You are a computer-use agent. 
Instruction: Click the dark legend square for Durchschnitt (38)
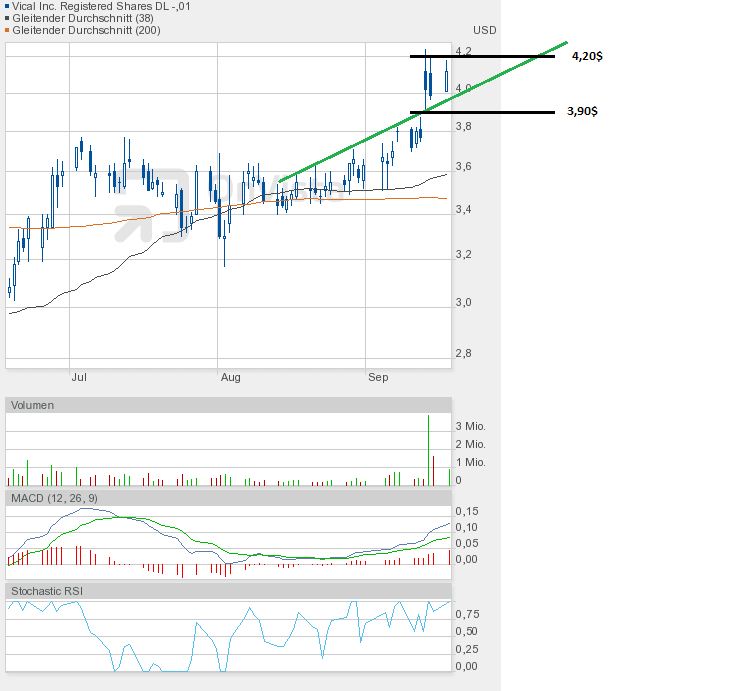click(x=7, y=19)
